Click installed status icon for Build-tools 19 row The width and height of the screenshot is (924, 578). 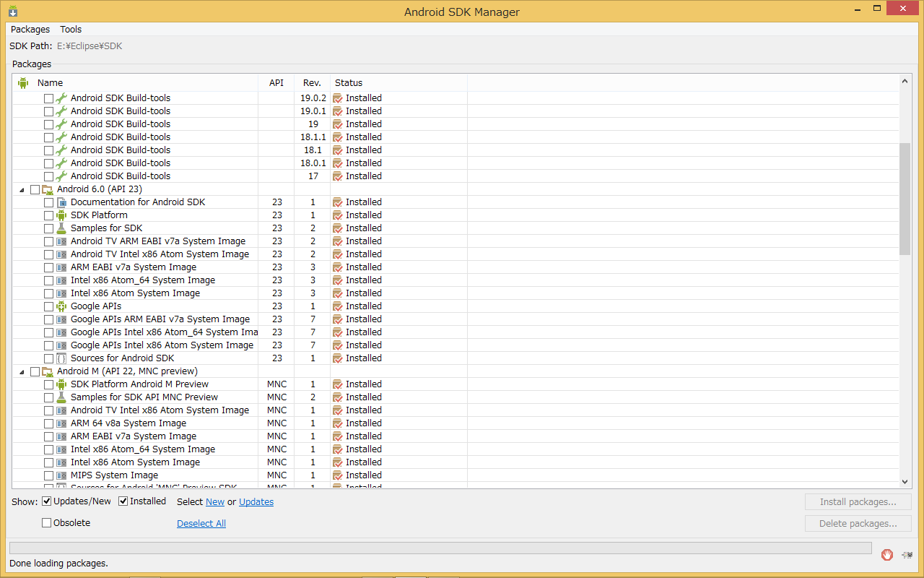(337, 124)
